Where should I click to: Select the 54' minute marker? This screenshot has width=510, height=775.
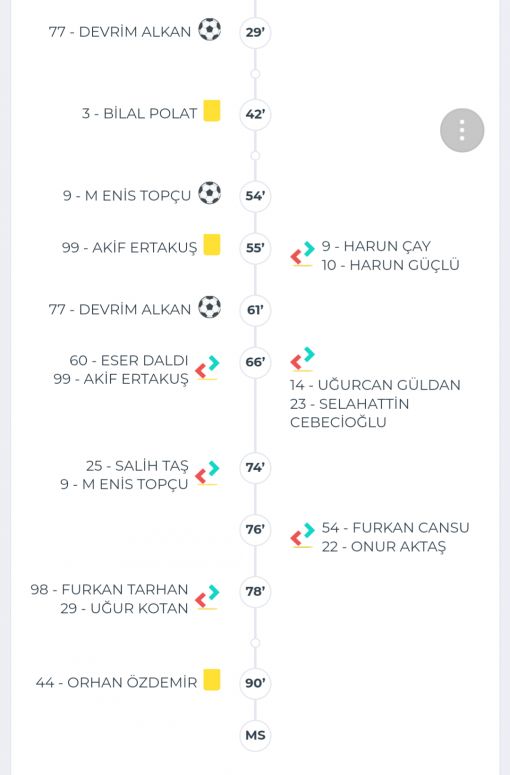point(255,196)
